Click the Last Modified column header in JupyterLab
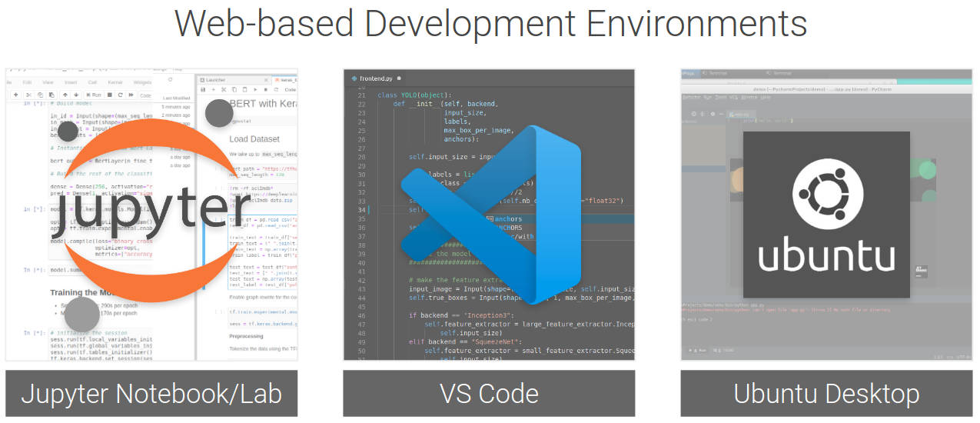 click(x=176, y=98)
